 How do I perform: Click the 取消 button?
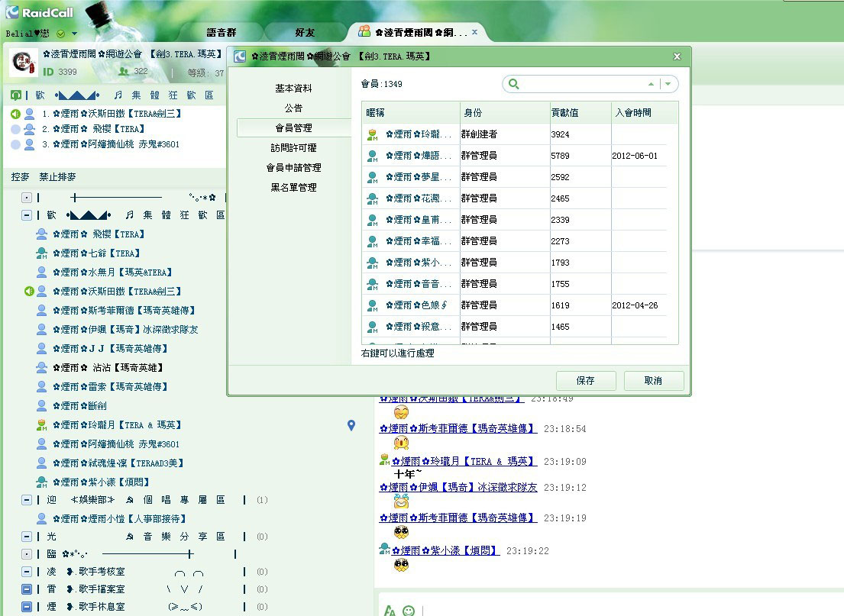[653, 380]
